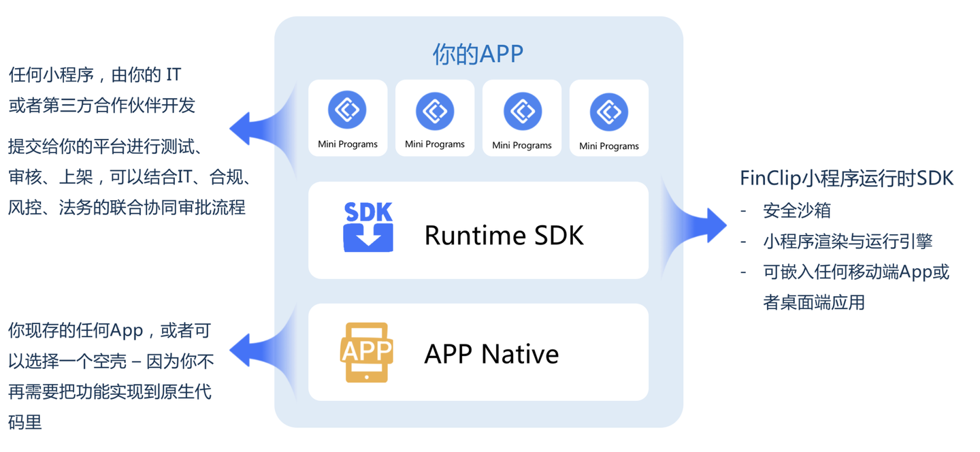980x452 pixels.
Task: Select the third Mini Programs round icon
Action: click(x=523, y=110)
